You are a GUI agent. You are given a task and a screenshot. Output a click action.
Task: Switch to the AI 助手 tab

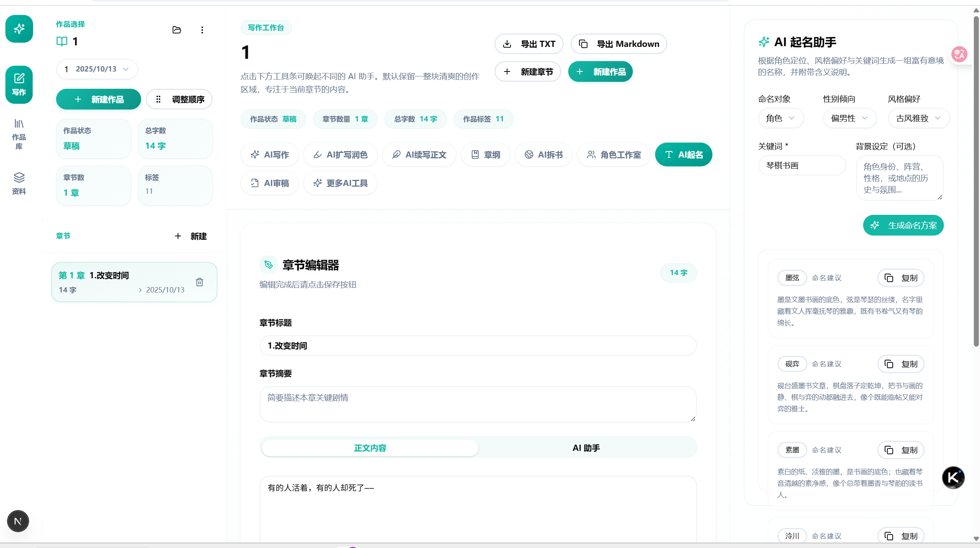586,448
